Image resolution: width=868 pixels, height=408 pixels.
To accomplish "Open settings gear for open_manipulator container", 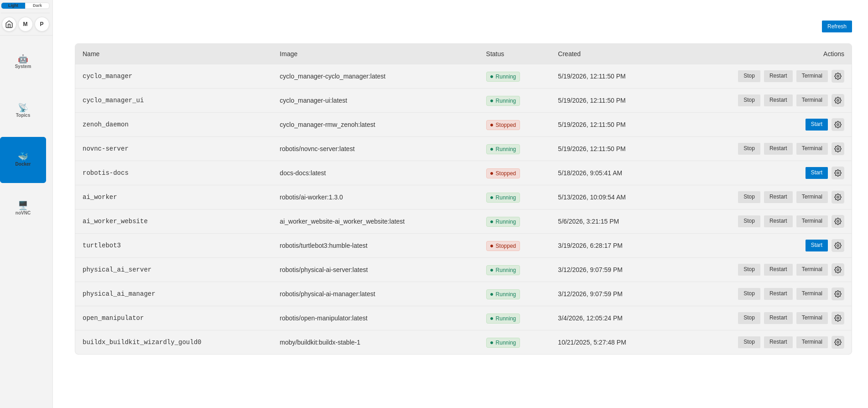I will point(837,318).
